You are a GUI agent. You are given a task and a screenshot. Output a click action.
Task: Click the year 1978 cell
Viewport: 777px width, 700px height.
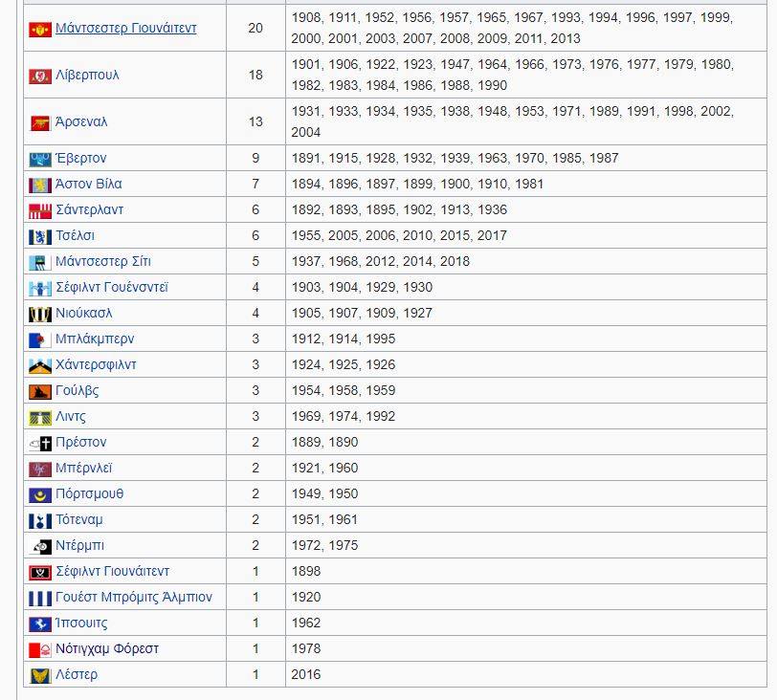526,648
